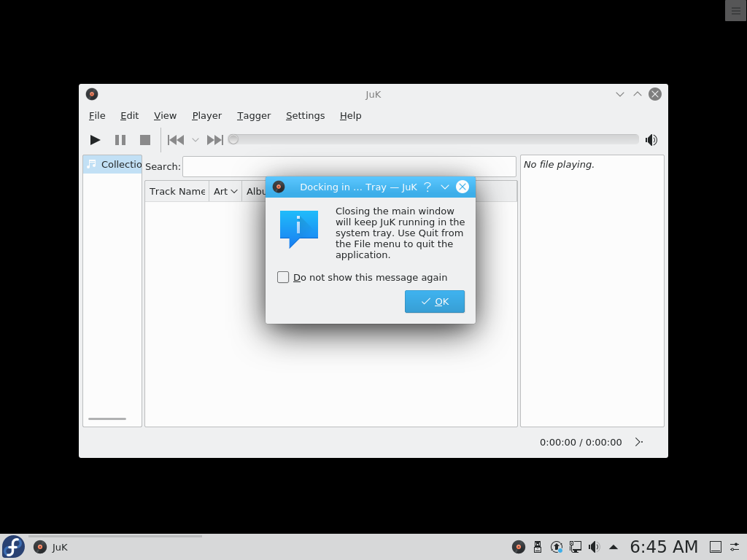The width and height of the screenshot is (747, 560).
Task: Click the play-queue arrow icon in status bar
Action: point(639,442)
